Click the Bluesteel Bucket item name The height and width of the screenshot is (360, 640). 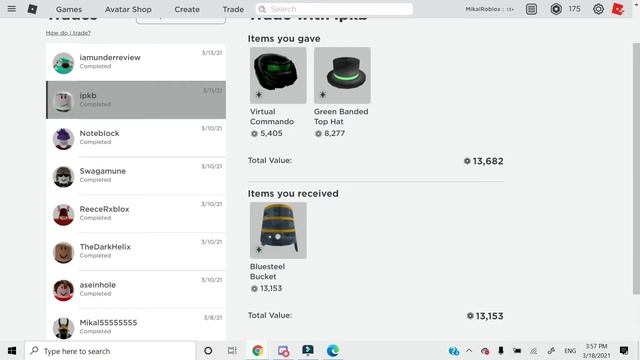[x=267, y=271]
